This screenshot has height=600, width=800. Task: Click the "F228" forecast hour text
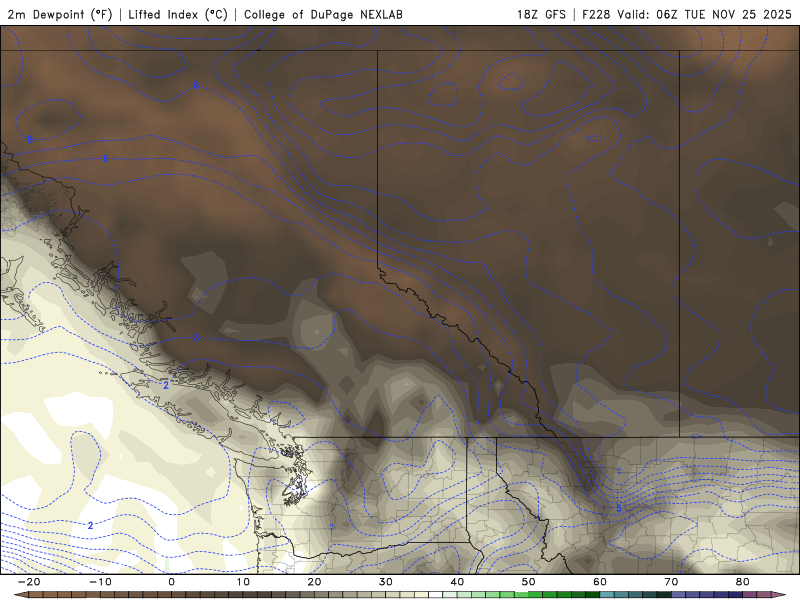[596, 14]
